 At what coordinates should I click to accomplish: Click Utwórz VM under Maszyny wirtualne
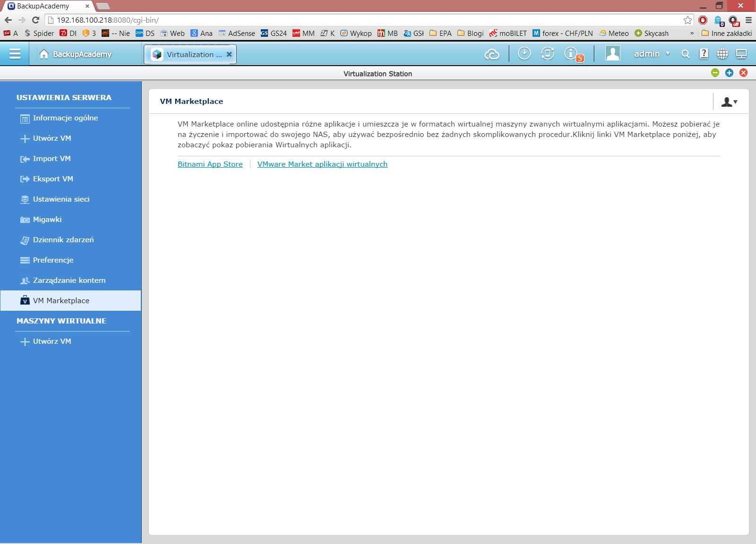(71, 341)
